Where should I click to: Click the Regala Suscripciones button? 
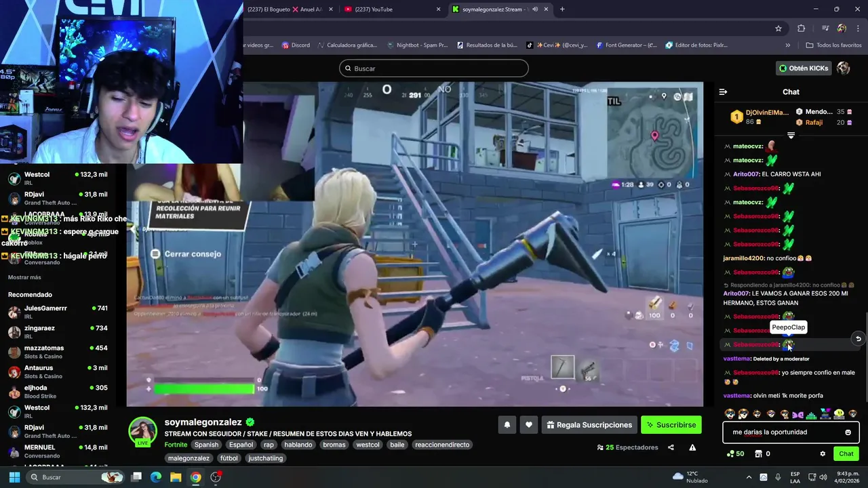pos(589,425)
